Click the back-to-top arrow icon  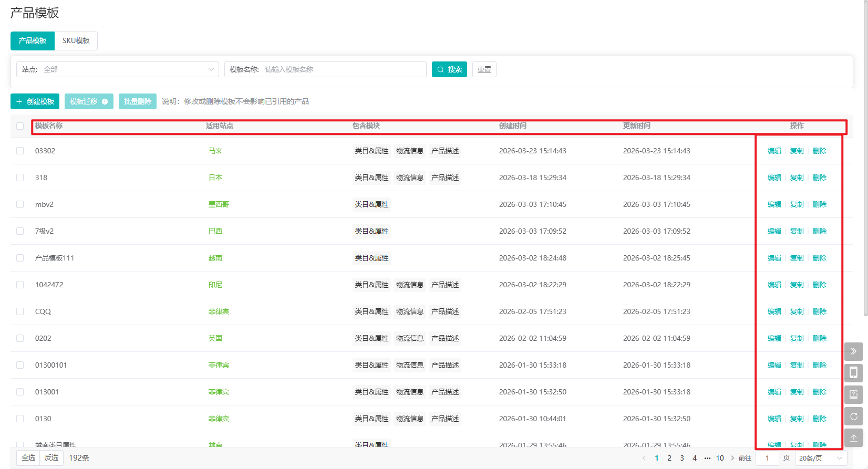853,438
